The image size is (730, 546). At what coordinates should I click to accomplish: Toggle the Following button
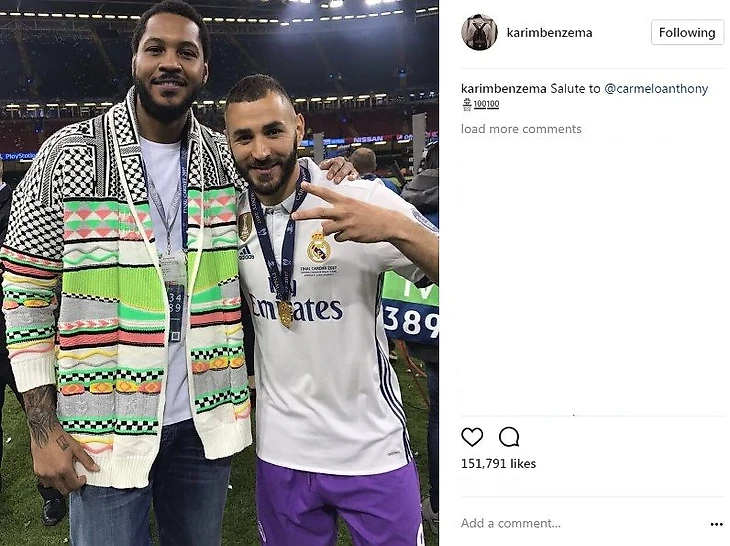687,33
